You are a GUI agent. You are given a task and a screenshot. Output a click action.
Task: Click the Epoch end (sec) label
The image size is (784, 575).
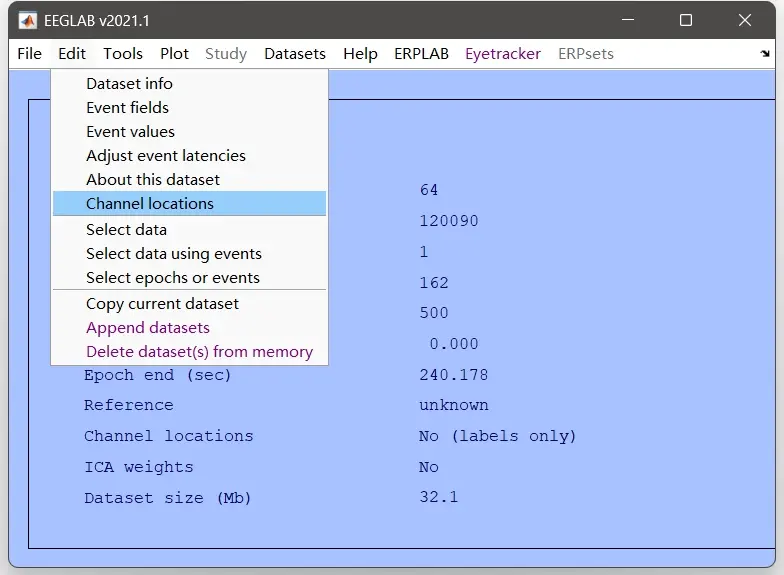[158, 375]
